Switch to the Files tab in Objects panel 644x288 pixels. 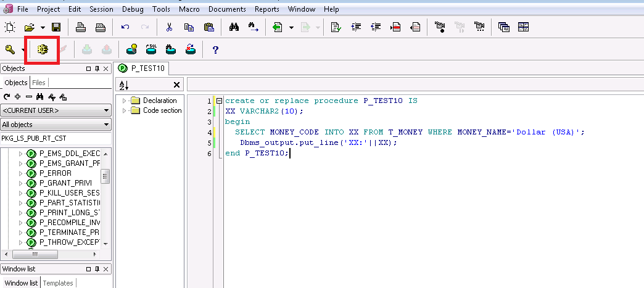pos(39,83)
